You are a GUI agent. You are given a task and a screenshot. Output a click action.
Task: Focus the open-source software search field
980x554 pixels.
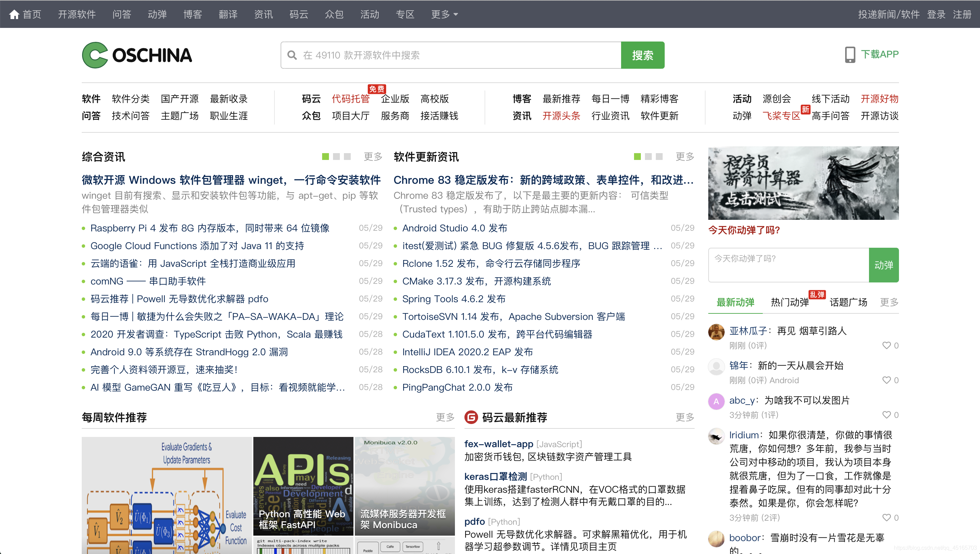coord(451,55)
